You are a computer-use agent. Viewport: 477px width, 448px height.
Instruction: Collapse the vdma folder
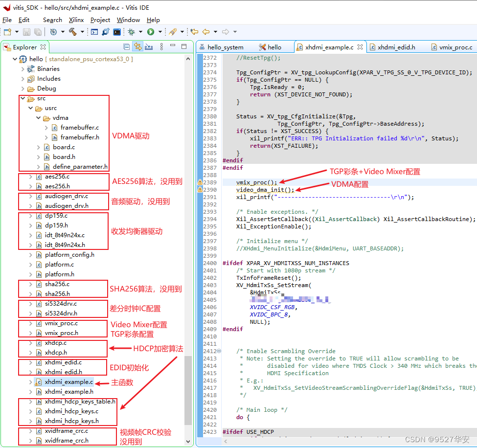(x=39, y=118)
